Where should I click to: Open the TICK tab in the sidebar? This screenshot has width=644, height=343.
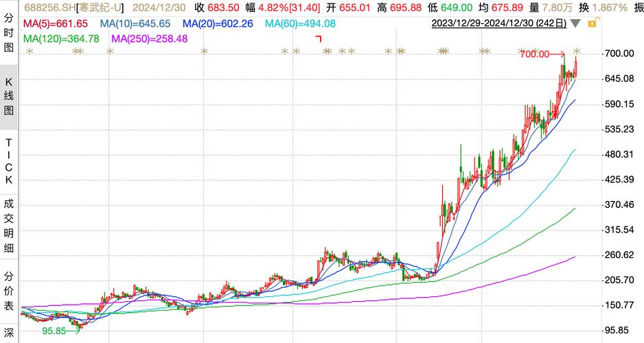[9, 161]
